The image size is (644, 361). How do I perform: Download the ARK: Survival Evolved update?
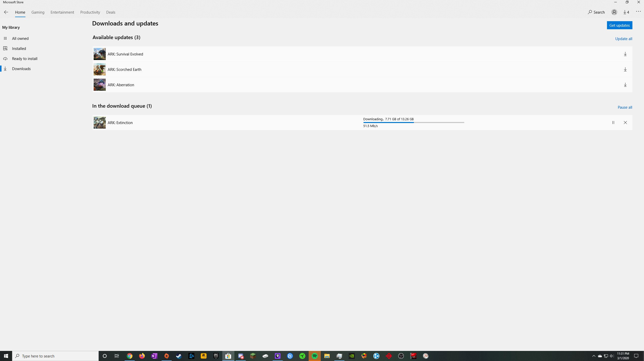click(625, 54)
